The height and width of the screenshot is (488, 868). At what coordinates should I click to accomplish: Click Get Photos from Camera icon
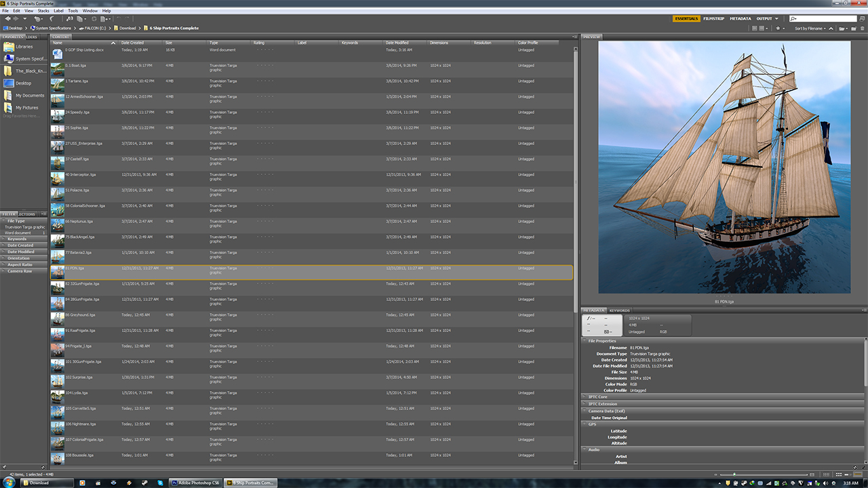(x=69, y=19)
